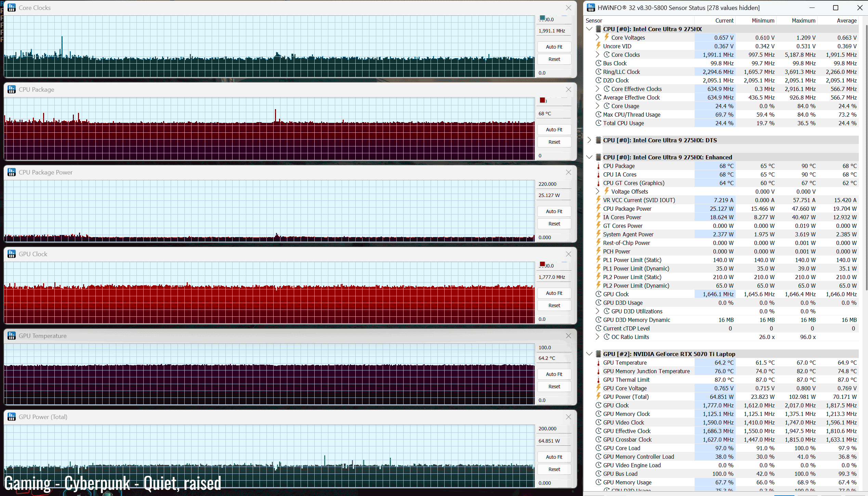Click the Maximum column header
The image size is (868, 496).
(x=803, y=21)
